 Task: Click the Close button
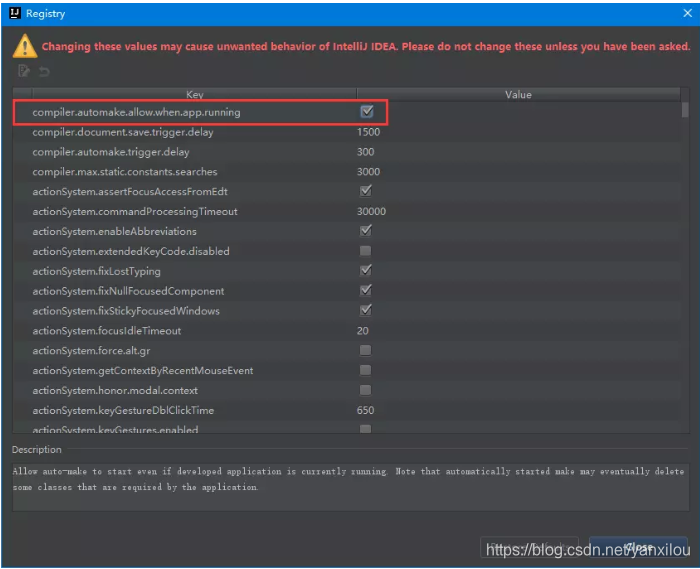pos(638,547)
